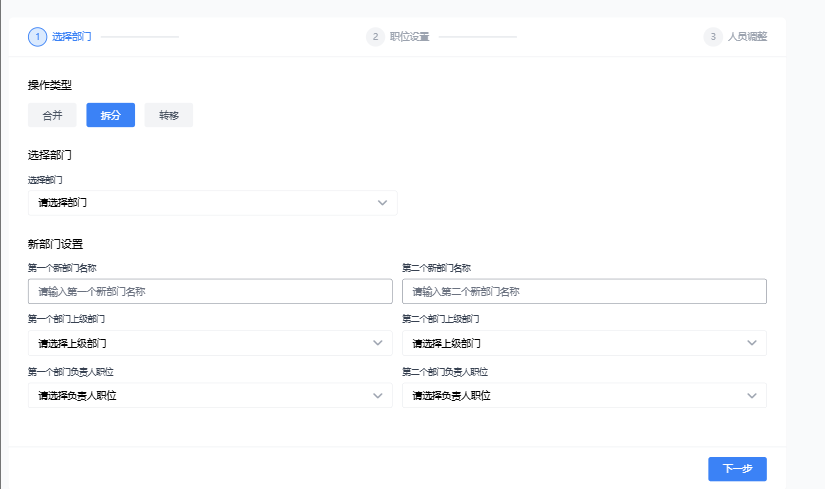Click the step 1 circle icon
This screenshot has width=825, height=489.
tap(37, 37)
